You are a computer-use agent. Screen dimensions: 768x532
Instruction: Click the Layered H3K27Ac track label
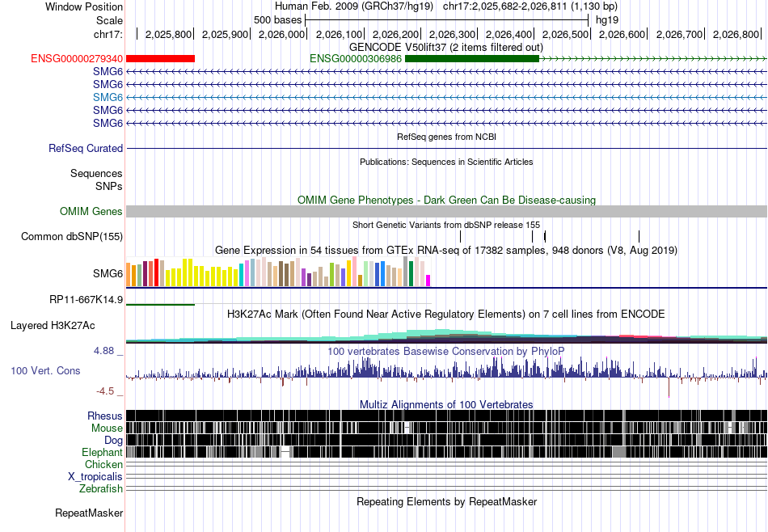click(53, 326)
